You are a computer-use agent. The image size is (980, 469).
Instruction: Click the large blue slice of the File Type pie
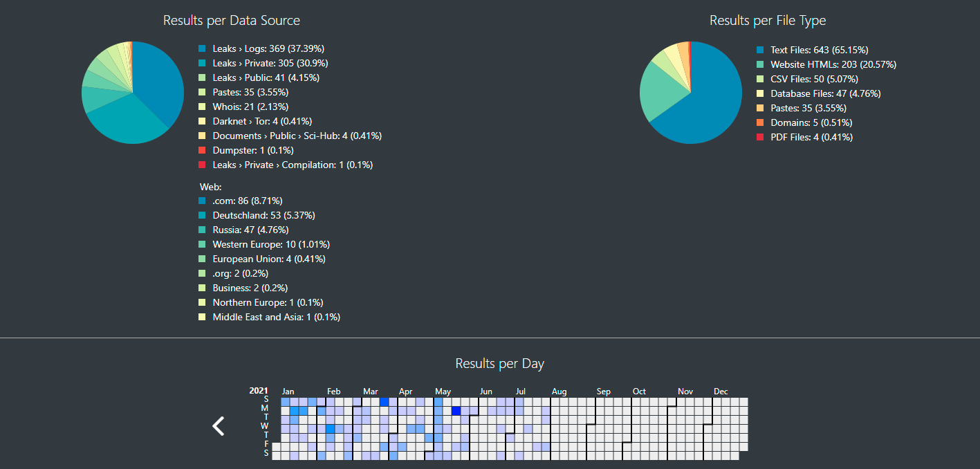[705, 104]
